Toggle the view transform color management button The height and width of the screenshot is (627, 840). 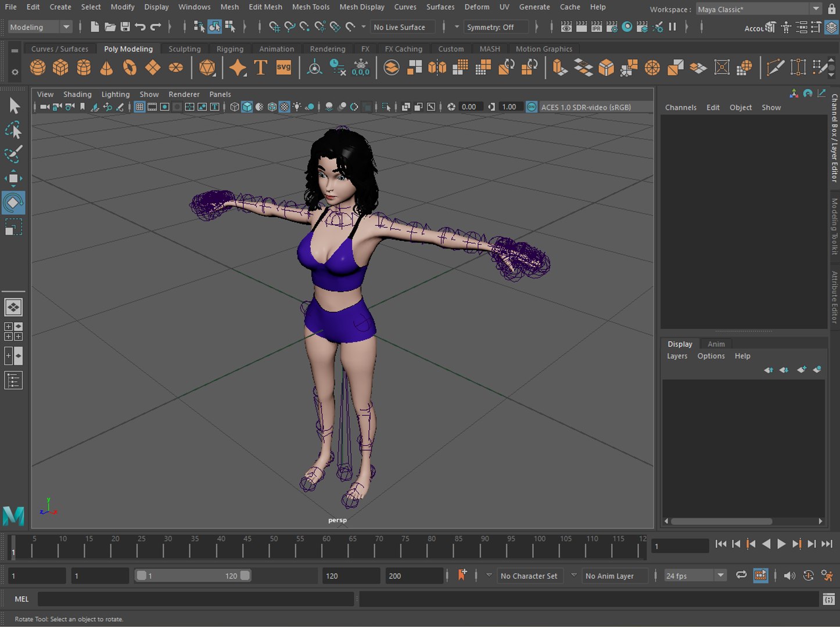pos(532,107)
